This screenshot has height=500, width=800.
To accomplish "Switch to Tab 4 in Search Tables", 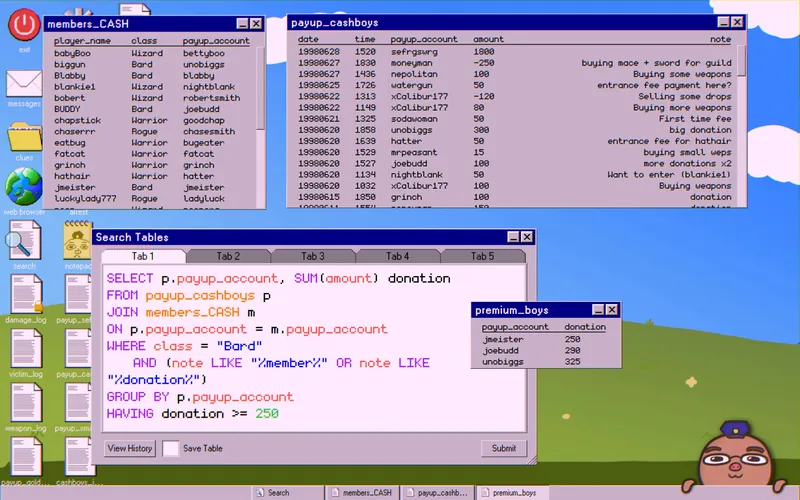I will tap(397, 256).
